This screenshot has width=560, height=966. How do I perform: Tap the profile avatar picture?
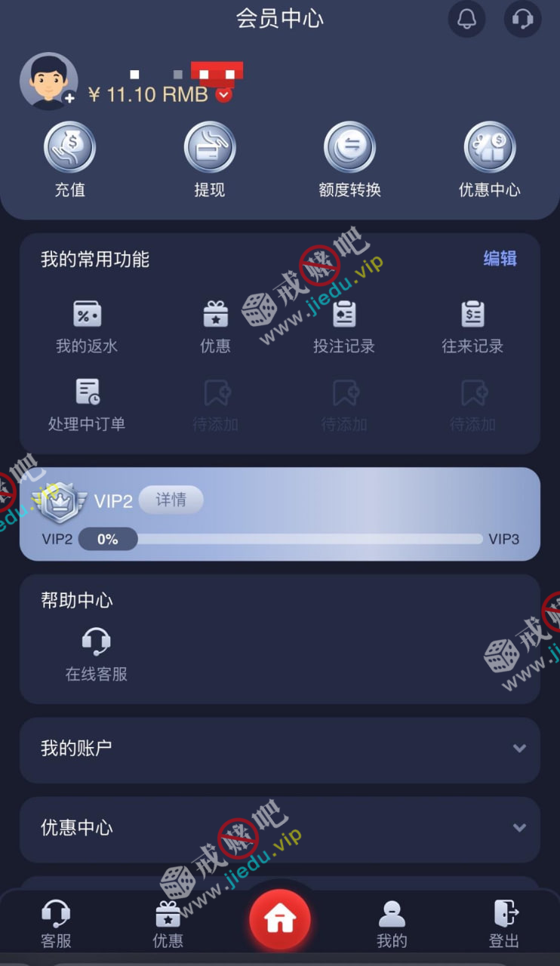pyautogui.click(x=49, y=82)
